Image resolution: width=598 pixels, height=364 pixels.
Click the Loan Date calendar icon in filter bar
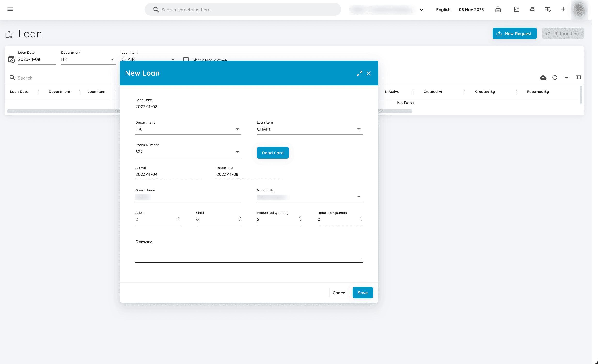click(x=11, y=59)
